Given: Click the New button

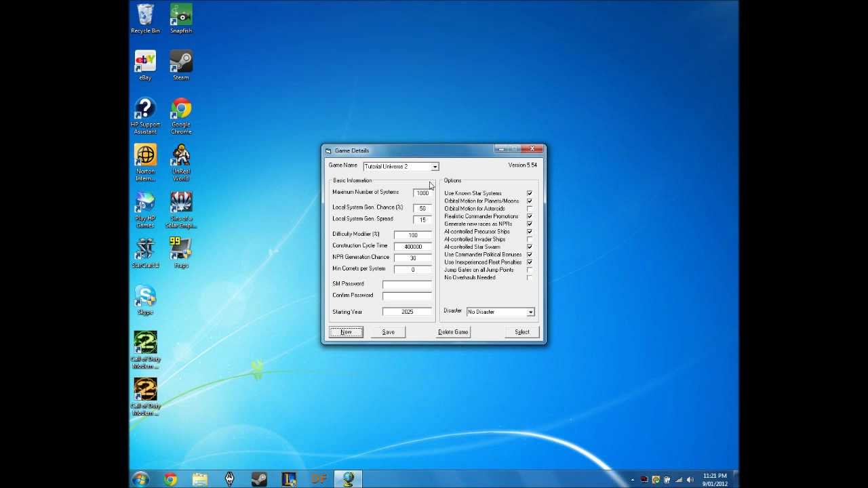Looking at the screenshot, I should point(346,332).
